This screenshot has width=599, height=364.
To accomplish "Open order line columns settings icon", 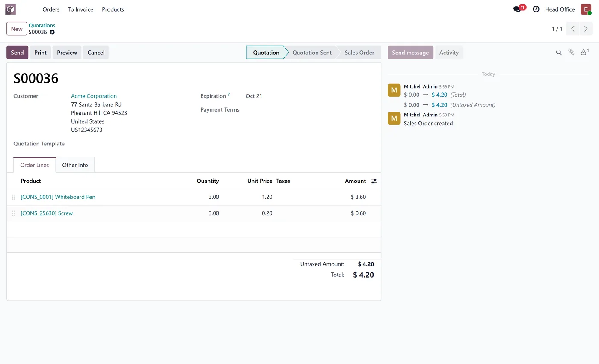I will click(x=374, y=181).
